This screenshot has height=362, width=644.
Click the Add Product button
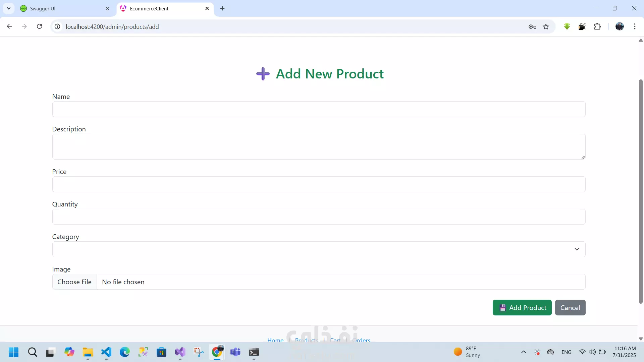(x=522, y=308)
